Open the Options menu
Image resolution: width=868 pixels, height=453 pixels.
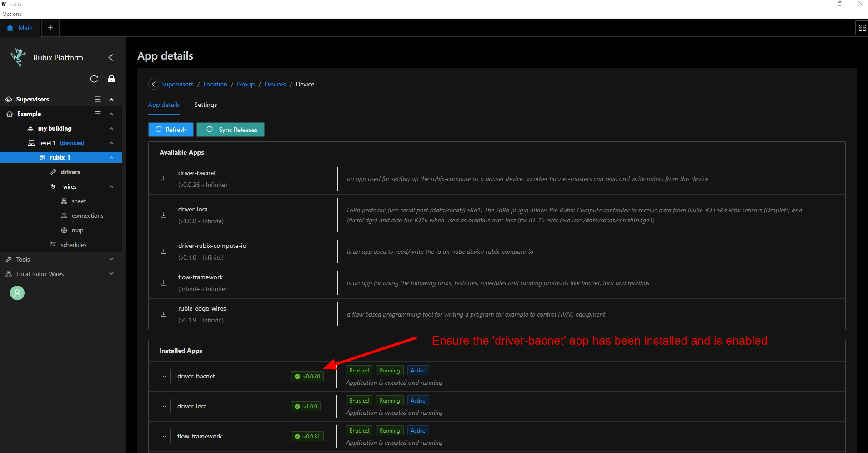[x=12, y=14]
